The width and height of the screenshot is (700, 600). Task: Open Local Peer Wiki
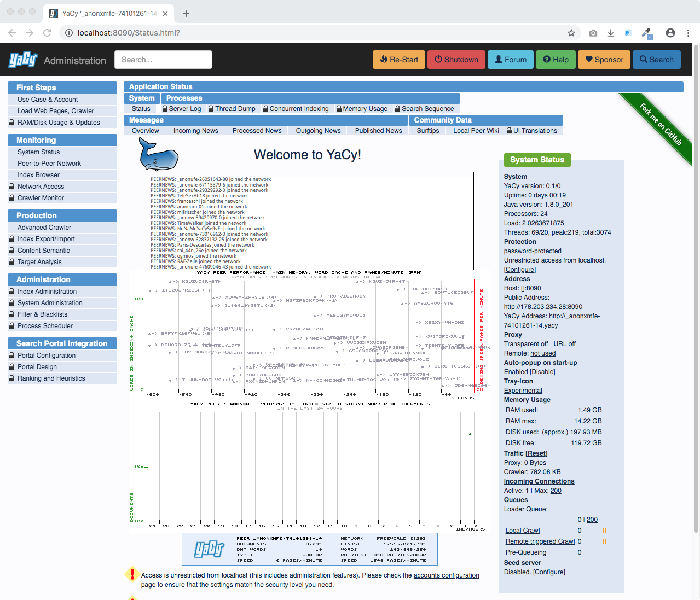coord(476,131)
